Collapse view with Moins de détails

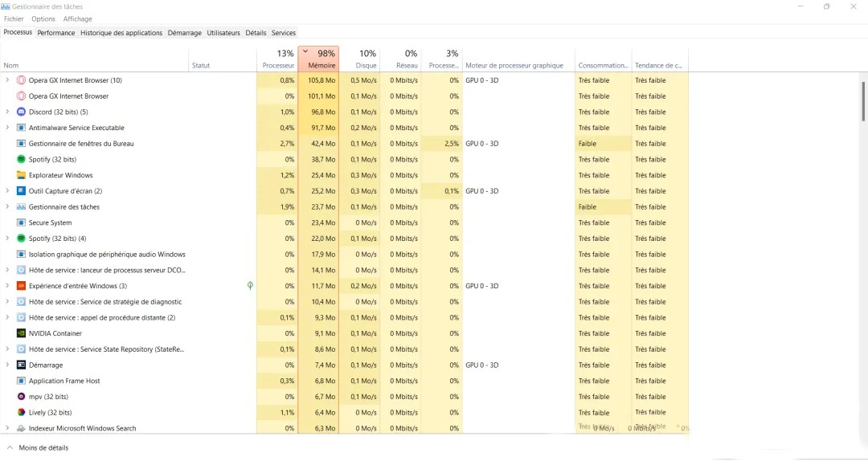click(38, 447)
